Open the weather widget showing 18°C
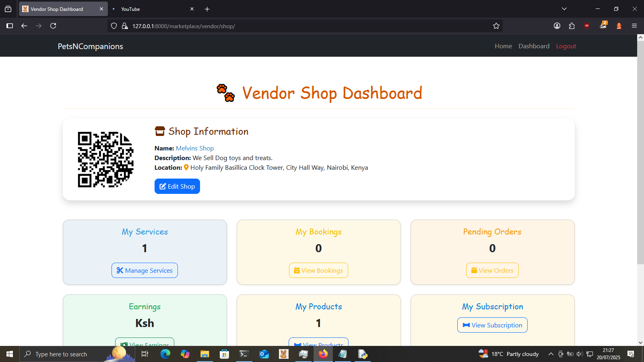The height and width of the screenshot is (362, 644). (509, 354)
